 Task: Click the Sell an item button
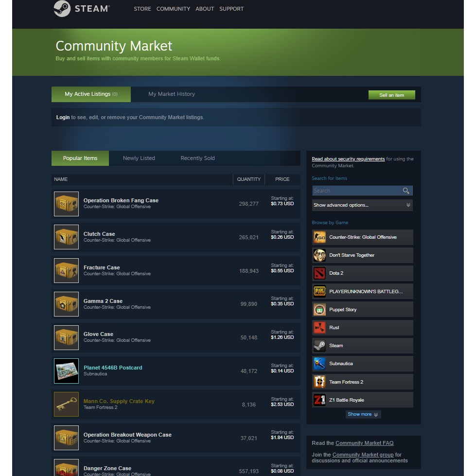point(391,95)
